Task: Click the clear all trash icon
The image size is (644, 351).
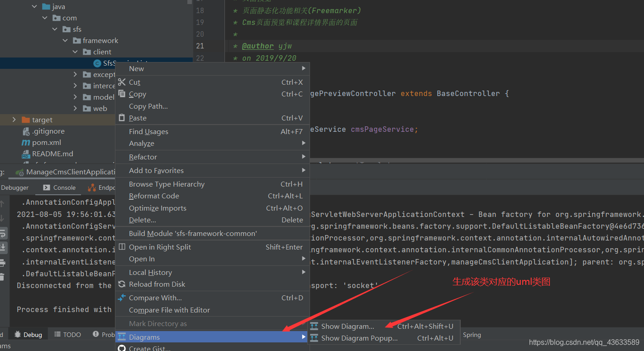Action: coord(2,277)
